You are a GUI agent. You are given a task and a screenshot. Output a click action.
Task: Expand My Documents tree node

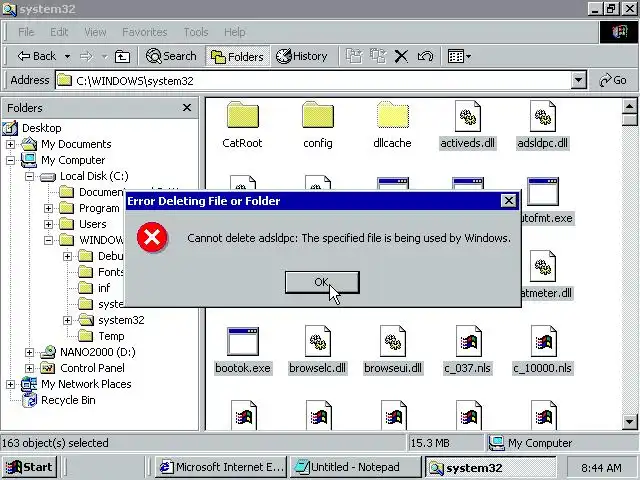[x=10, y=144]
